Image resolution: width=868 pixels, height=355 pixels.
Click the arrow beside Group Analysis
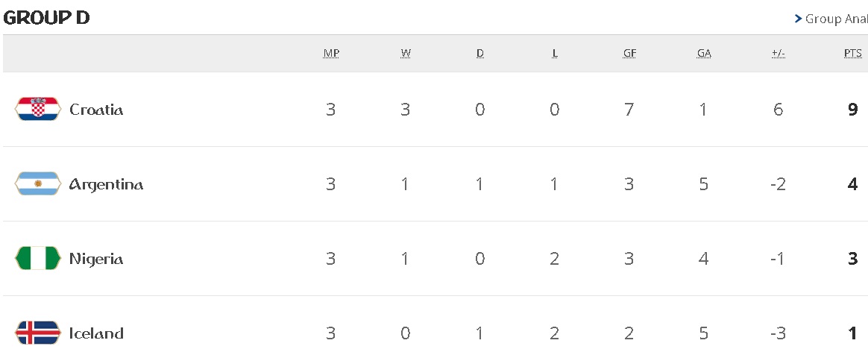pyautogui.click(x=798, y=19)
